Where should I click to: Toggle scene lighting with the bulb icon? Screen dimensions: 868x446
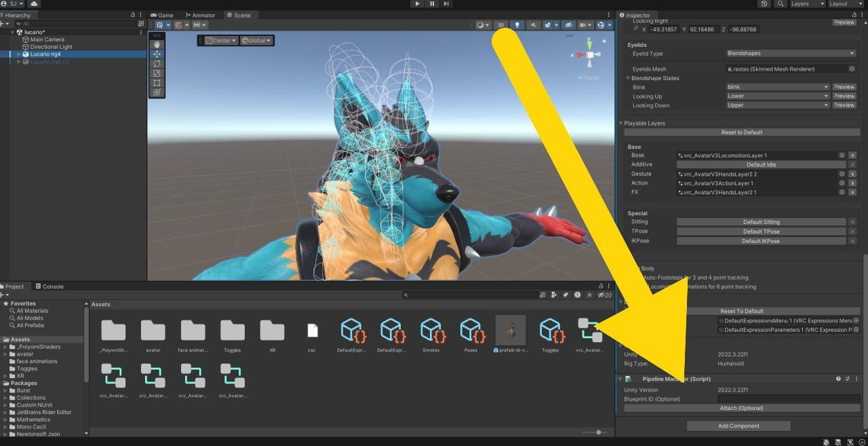[517, 24]
